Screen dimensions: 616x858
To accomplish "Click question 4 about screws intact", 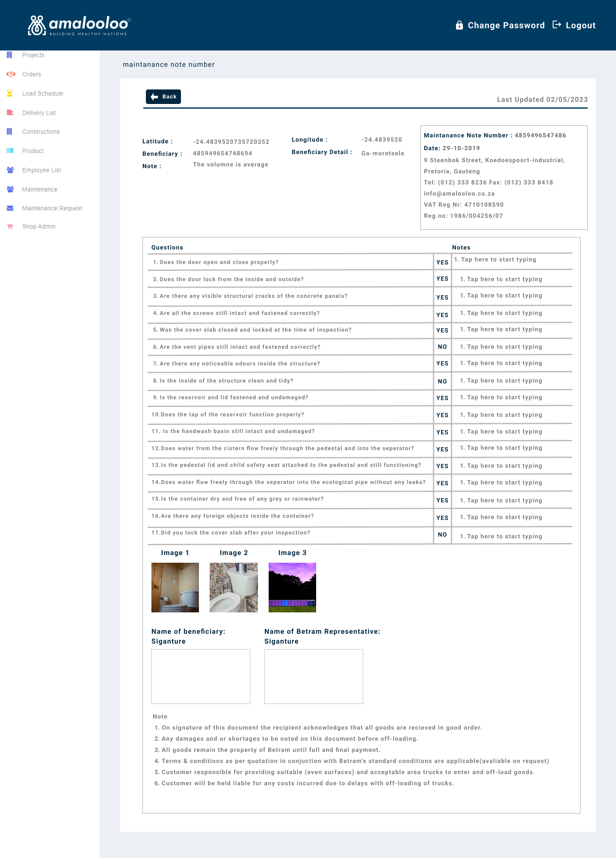I will (237, 313).
